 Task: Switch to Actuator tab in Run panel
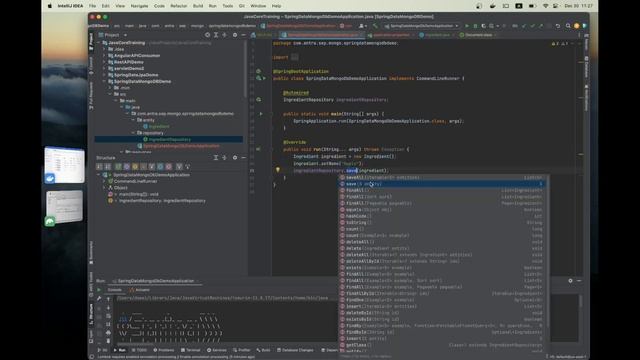tap(140, 290)
